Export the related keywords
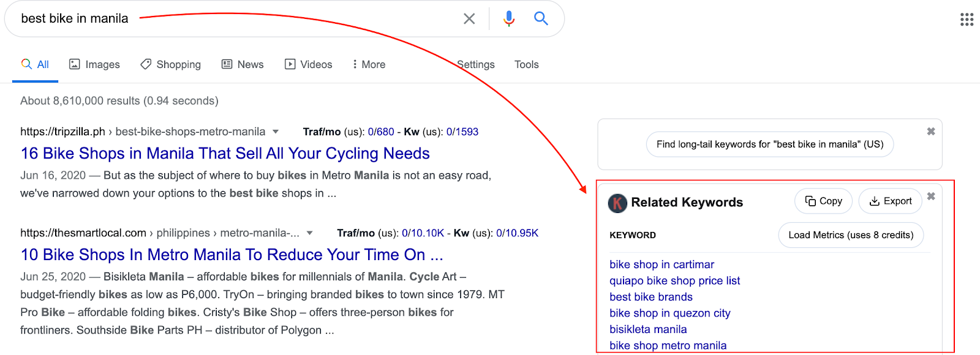 point(890,201)
